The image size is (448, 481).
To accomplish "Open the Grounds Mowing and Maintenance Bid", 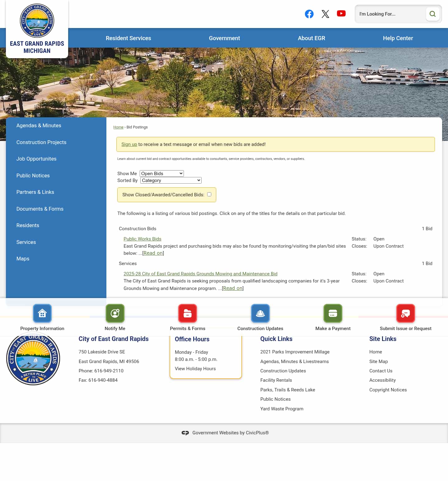I will click(200, 274).
